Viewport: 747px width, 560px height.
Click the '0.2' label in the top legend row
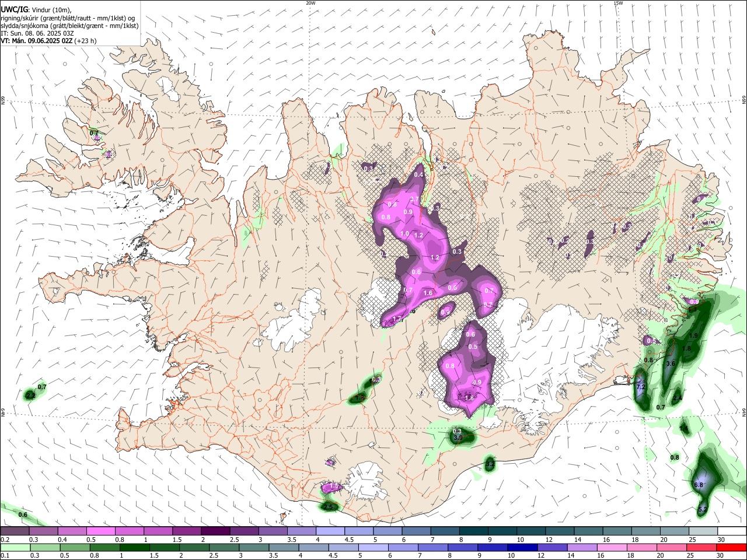pos(5,540)
